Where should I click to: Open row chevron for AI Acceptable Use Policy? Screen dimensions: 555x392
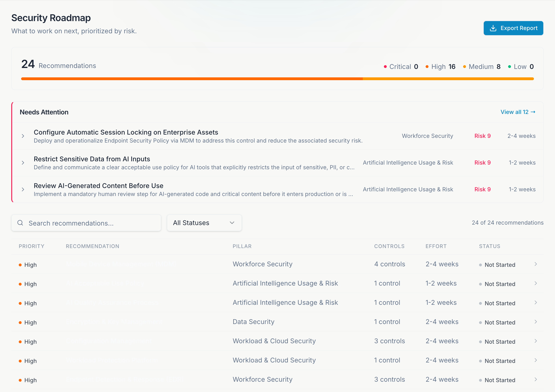click(x=536, y=283)
